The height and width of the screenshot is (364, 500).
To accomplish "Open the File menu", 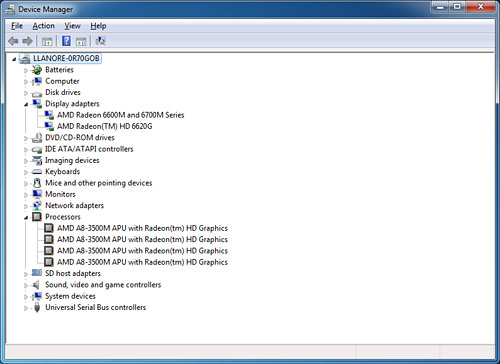I will point(17,26).
